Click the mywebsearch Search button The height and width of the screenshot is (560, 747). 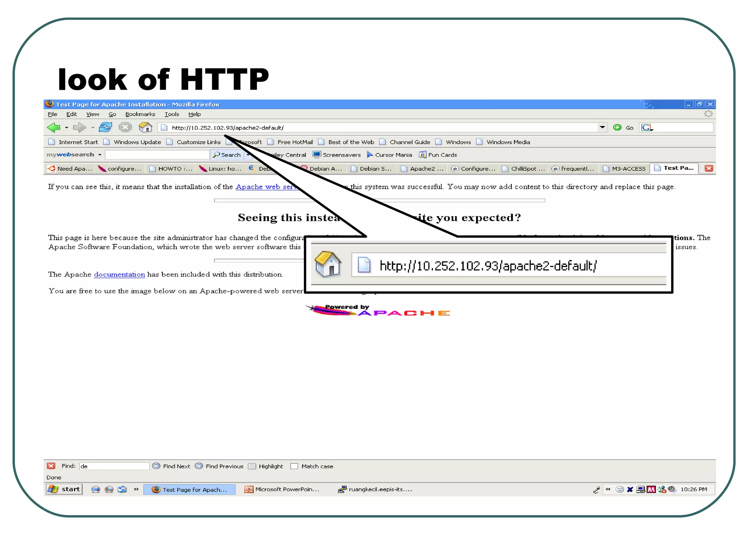point(227,155)
